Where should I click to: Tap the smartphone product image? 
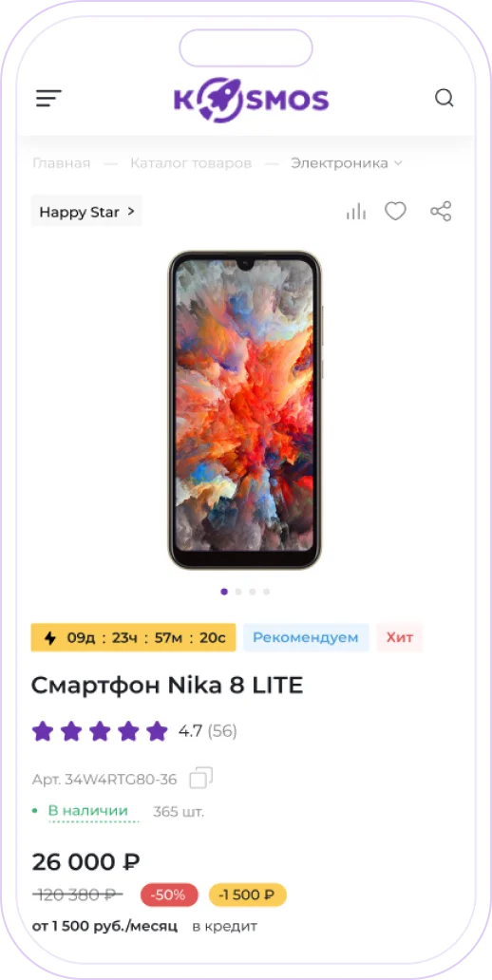pos(245,410)
